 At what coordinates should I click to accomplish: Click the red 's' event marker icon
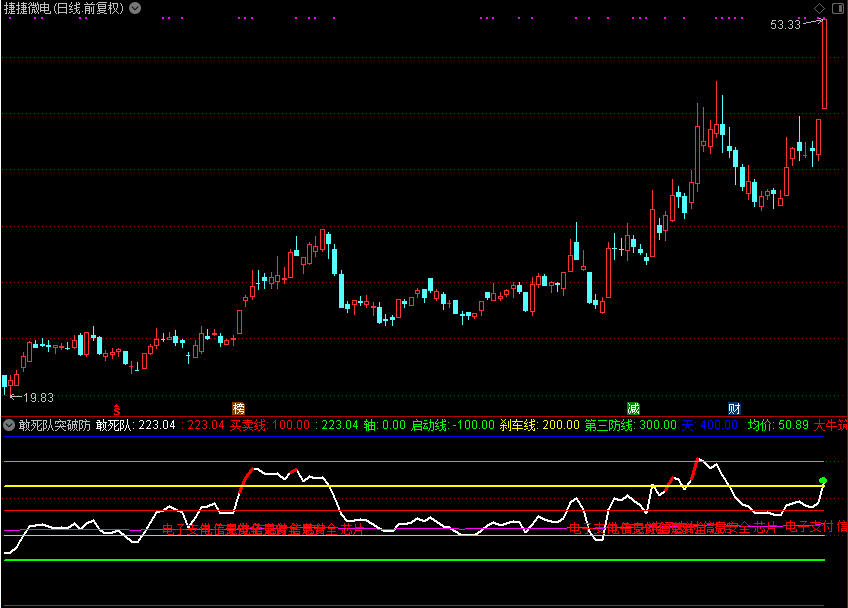click(x=117, y=409)
